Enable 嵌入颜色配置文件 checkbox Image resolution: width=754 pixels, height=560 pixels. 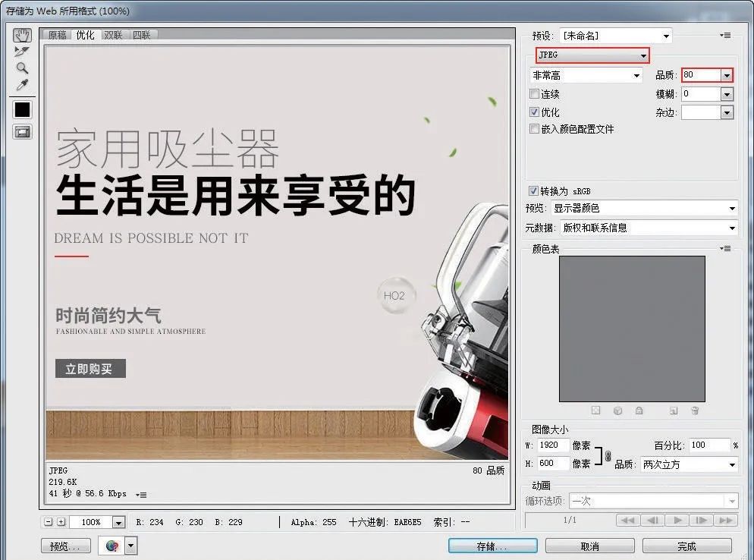coord(534,129)
